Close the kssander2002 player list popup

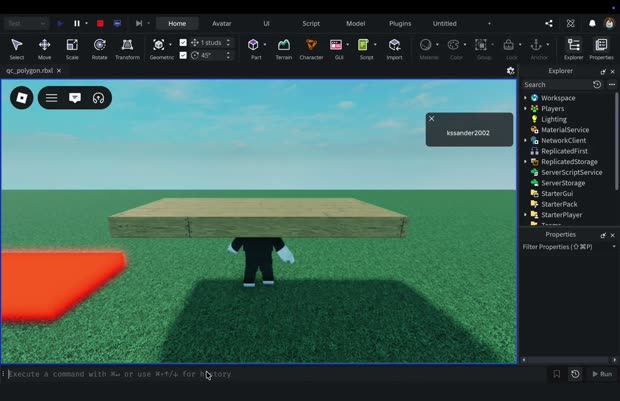432,119
